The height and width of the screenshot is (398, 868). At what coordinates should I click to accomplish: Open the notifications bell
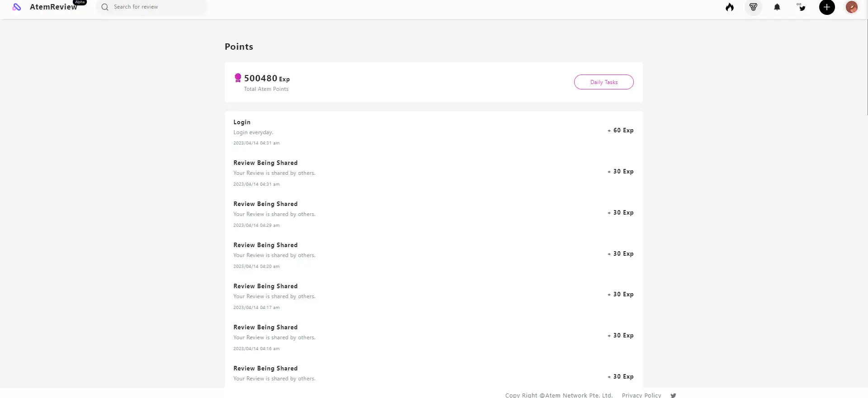(x=777, y=7)
